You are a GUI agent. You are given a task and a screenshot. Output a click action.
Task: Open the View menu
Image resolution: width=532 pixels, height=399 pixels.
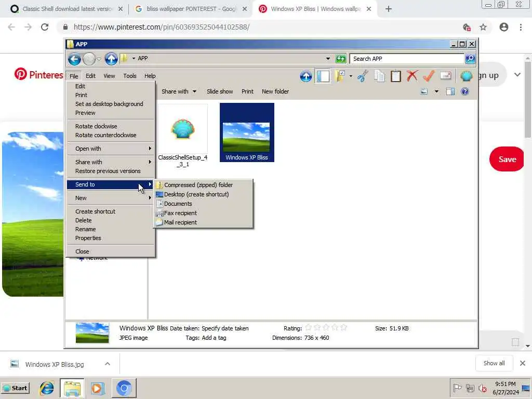click(109, 76)
